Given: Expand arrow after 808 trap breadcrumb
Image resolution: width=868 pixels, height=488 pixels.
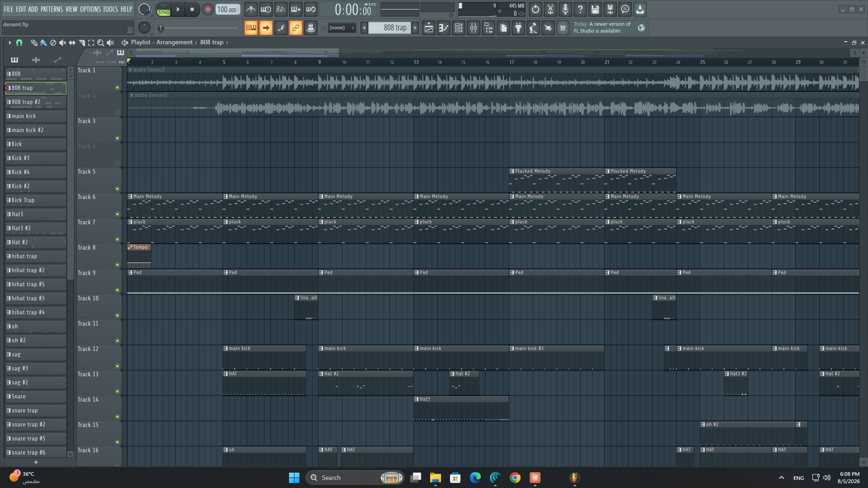Looking at the screenshot, I should point(228,43).
